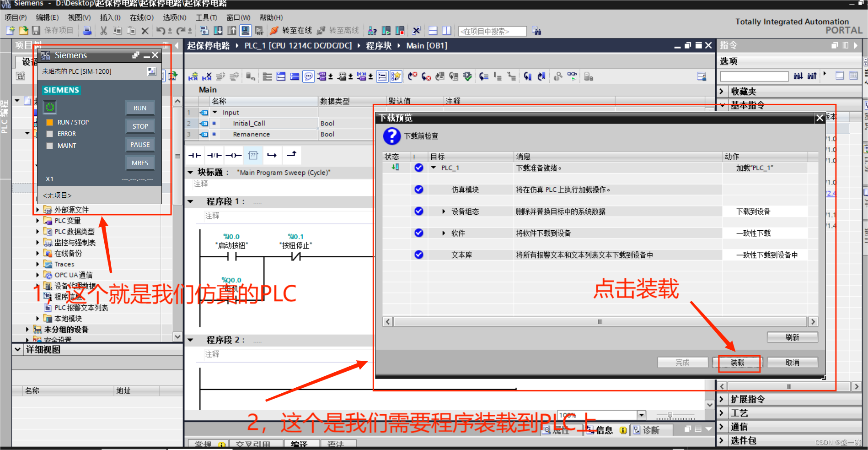The height and width of the screenshot is (450, 868).
Task: Insert a normally open contact from LAD favorites
Action: point(195,155)
